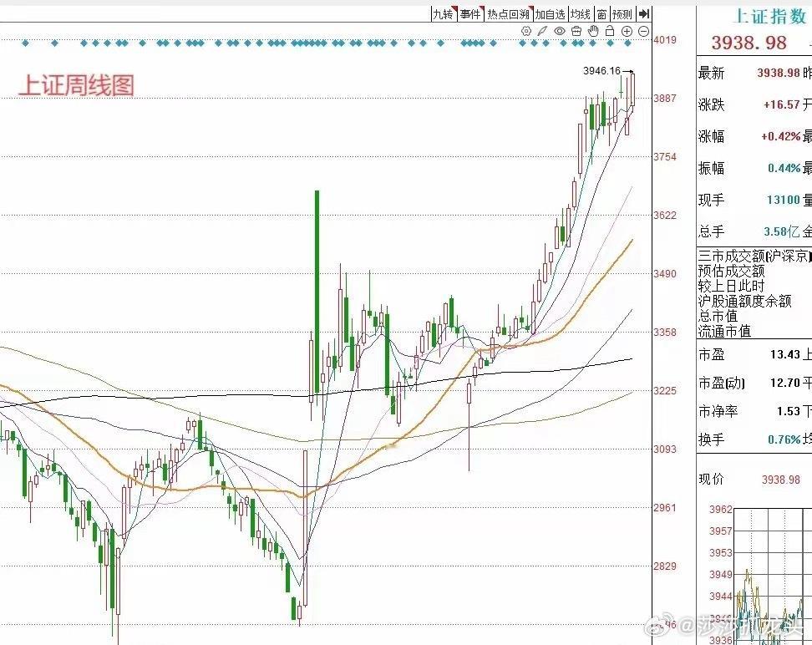The image size is (812, 645).
Task: Click the rightmost blue diamond event marker
Action: click(x=627, y=43)
